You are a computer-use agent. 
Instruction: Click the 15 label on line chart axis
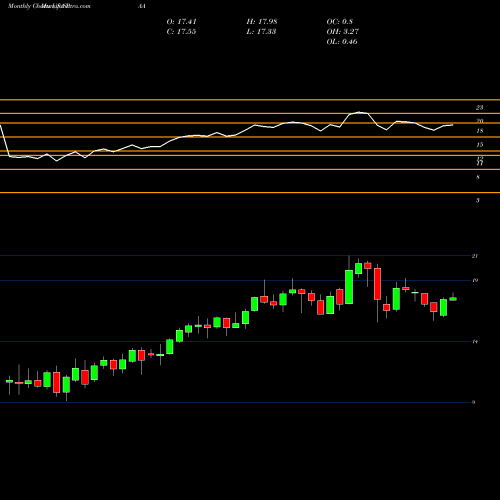point(479,145)
